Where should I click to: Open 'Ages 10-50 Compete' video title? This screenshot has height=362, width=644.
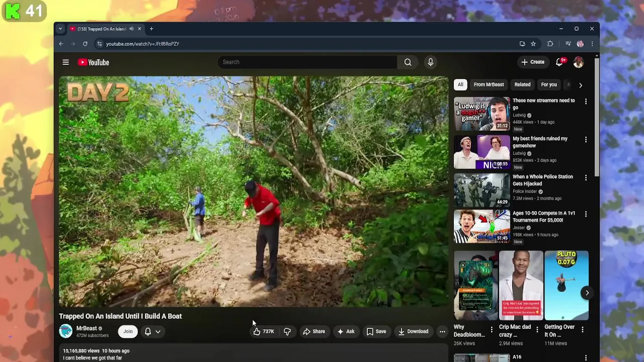[x=544, y=216]
